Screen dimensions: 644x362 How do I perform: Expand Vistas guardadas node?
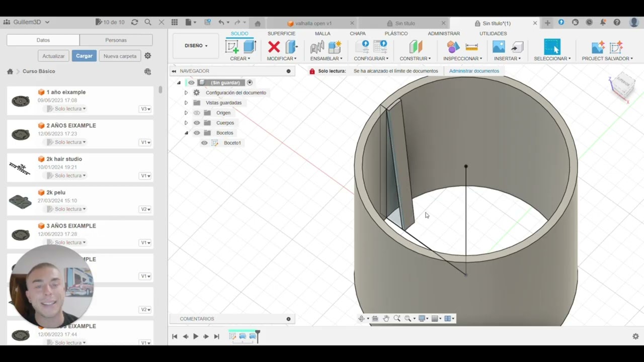[x=186, y=103]
